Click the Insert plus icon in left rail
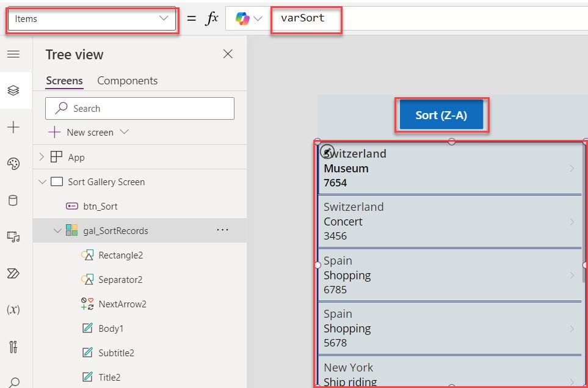 (13, 127)
